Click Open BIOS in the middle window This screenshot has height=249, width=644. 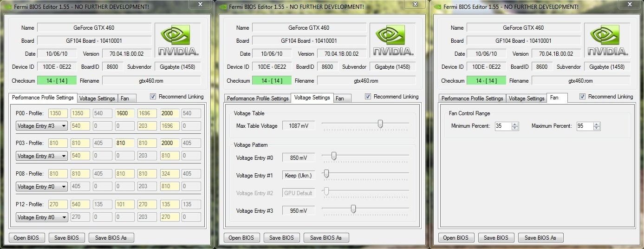click(241, 238)
